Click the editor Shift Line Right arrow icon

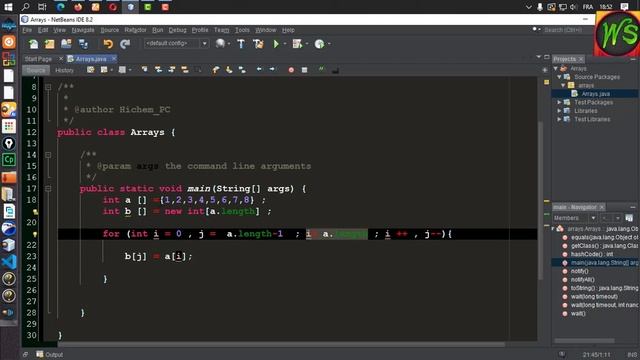(x=272, y=69)
